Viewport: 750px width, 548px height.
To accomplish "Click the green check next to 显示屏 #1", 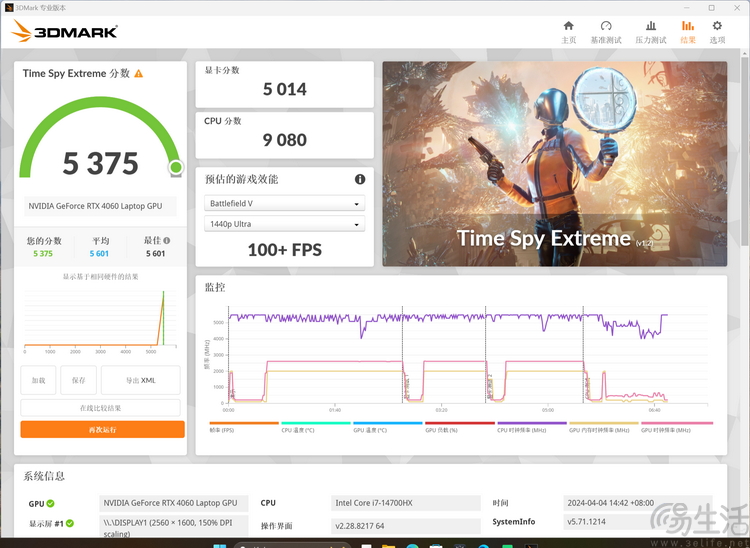I will point(70,523).
